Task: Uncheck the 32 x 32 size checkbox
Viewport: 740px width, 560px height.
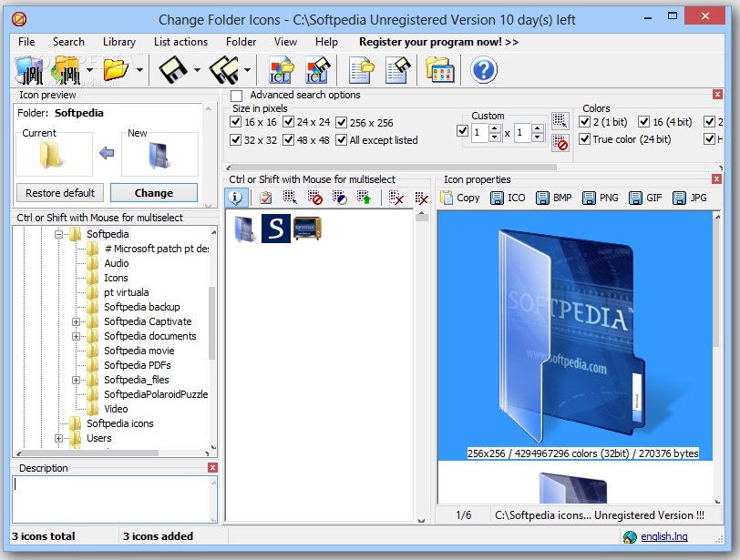Action: point(236,139)
